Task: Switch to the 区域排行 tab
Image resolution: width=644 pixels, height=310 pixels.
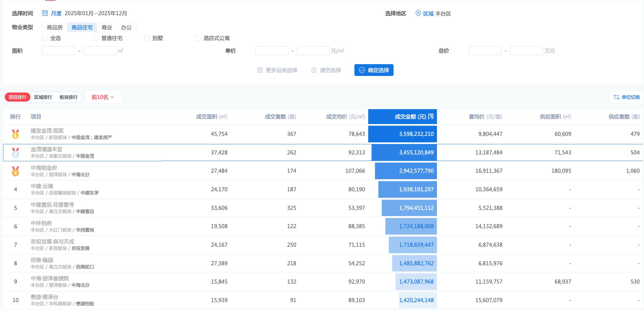Action: [43, 97]
